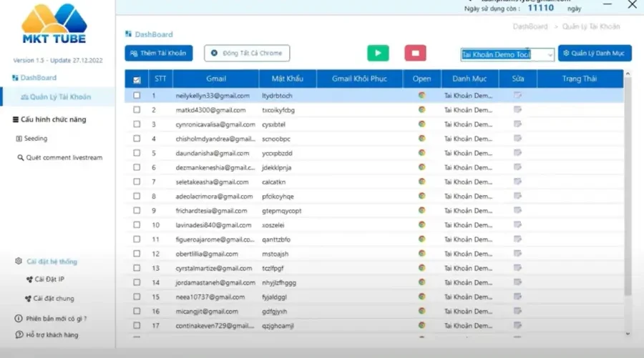Open Quét comment livestream
Image resolution: width=644 pixels, height=358 pixels.
click(x=60, y=157)
